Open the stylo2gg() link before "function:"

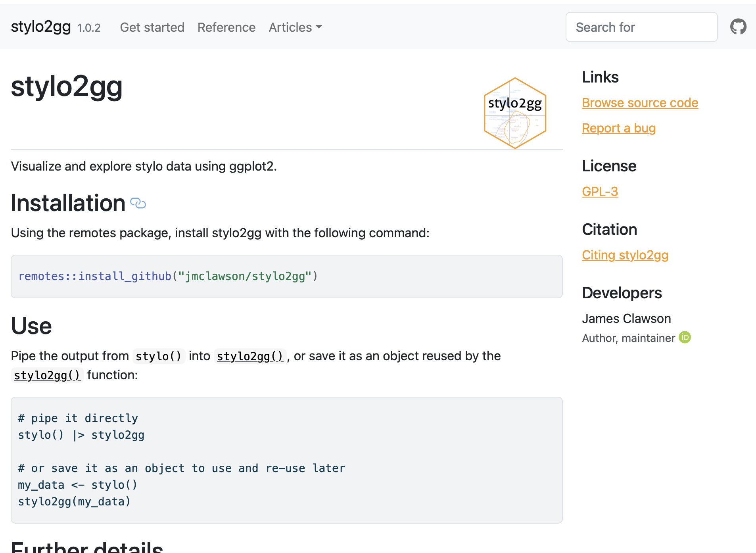[x=47, y=375]
